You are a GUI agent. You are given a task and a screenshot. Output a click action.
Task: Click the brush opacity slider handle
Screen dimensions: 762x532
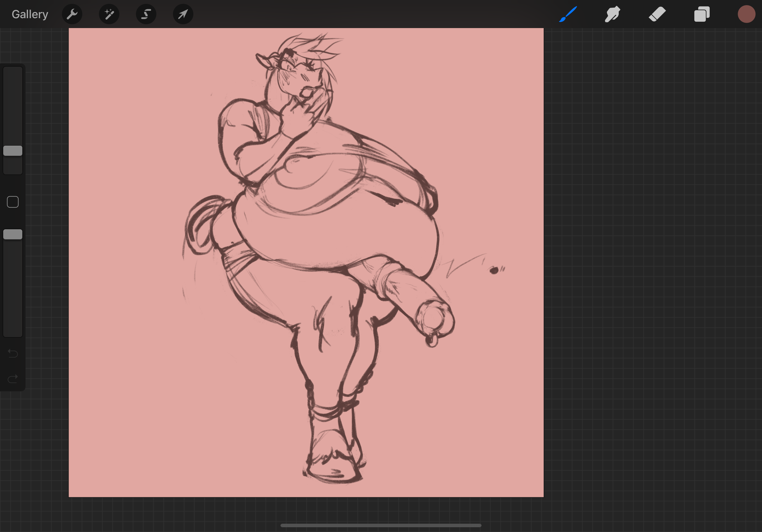(x=13, y=234)
